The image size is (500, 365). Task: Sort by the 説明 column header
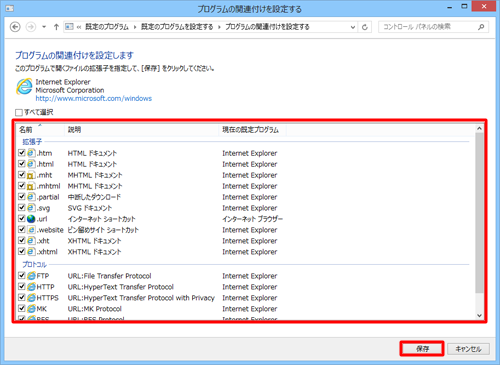[x=141, y=130]
